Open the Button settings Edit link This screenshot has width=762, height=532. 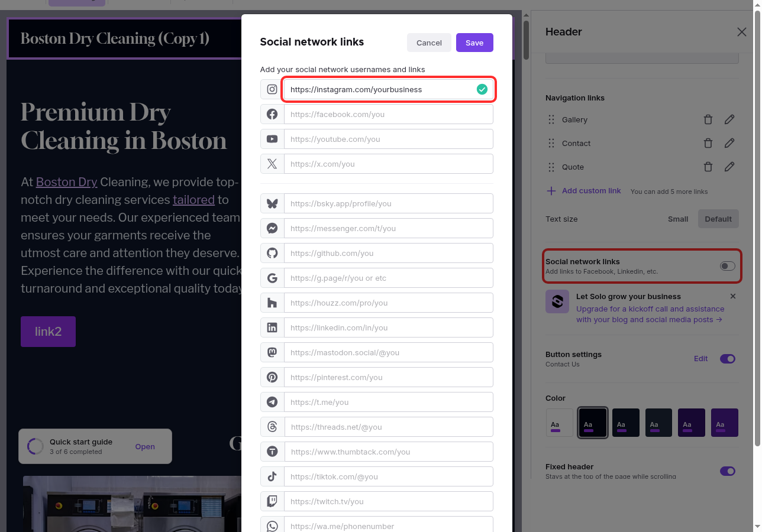click(700, 358)
